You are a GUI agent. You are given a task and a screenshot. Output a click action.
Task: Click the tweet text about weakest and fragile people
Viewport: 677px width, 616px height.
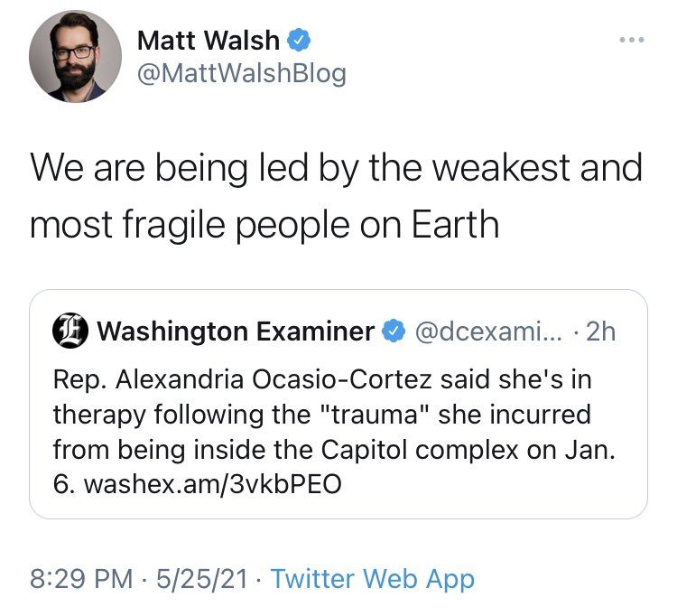click(337, 195)
